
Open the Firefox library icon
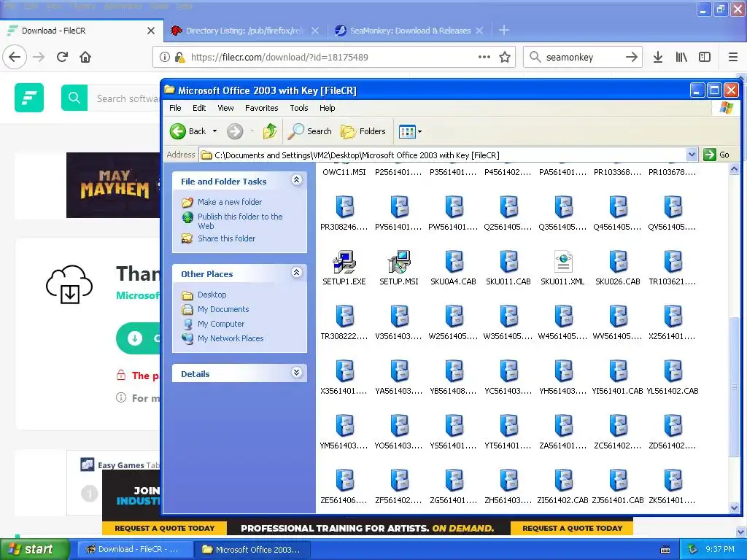click(x=681, y=57)
